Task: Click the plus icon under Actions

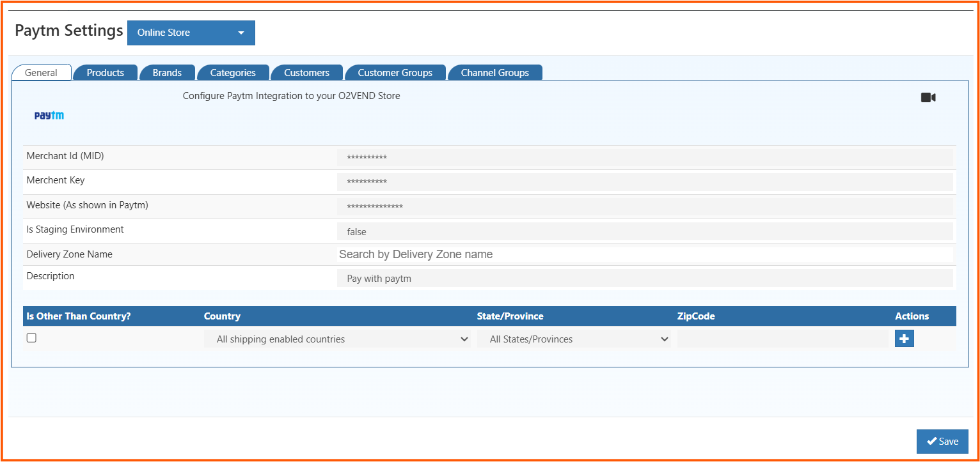Action: click(x=904, y=339)
